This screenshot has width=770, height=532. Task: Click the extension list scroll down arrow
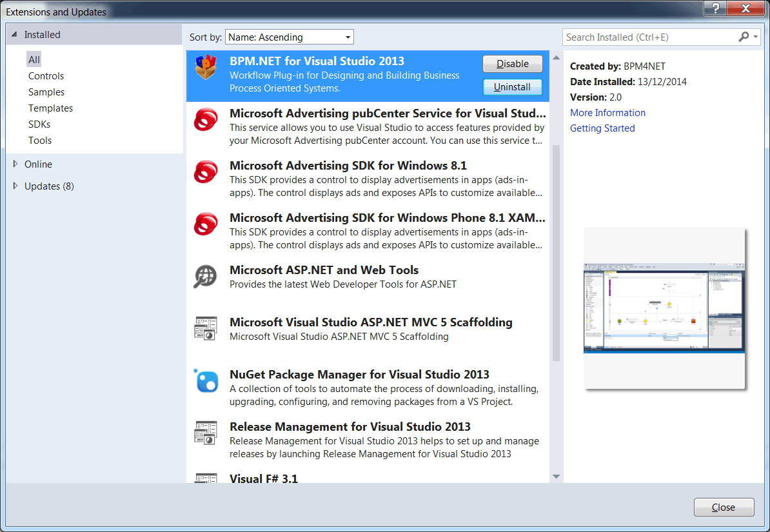pyautogui.click(x=556, y=477)
